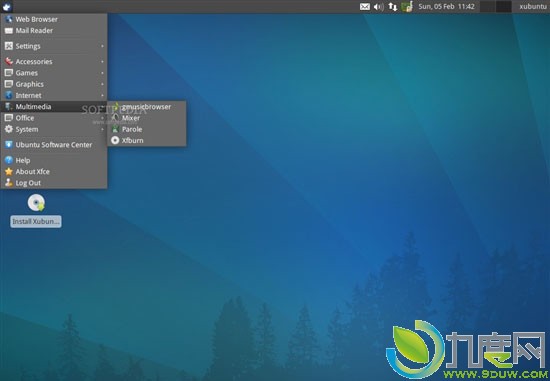This screenshot has width=550, height=381.
Task: Click the Mail Reader envelope icon
Action: point(9,31)
